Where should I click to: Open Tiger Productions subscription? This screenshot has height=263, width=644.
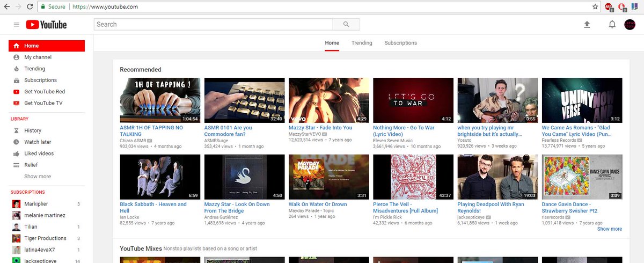(x=47, y=238)
